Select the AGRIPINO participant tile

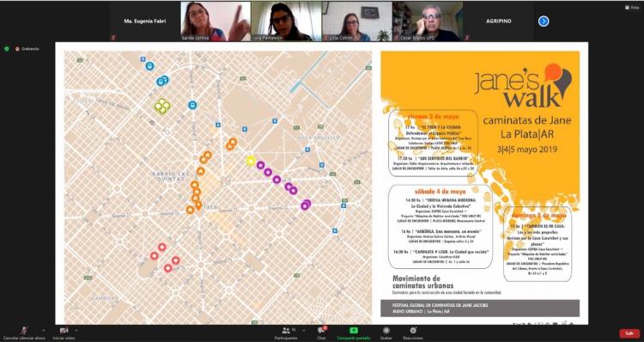point(499,21)
